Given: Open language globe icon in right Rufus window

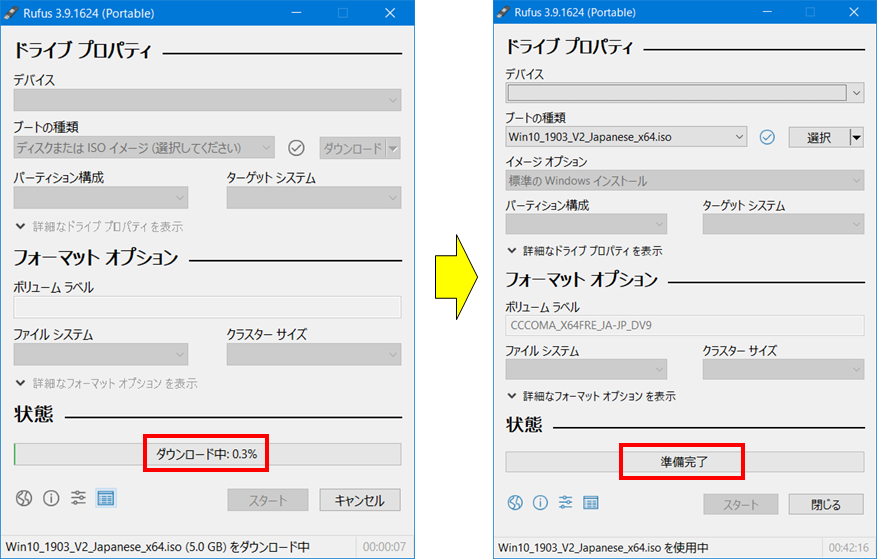Looking at the screenshot, I should pos(515,502).
